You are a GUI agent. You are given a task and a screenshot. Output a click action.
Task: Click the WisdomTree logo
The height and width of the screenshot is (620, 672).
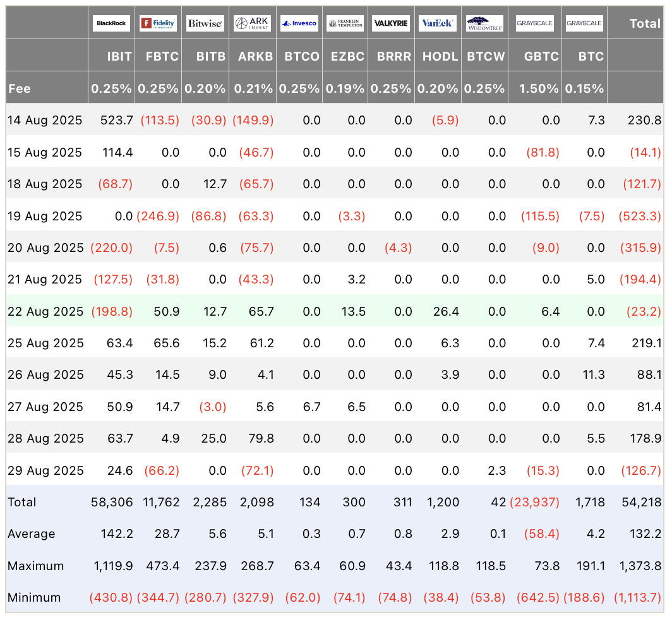coord(485,23)
